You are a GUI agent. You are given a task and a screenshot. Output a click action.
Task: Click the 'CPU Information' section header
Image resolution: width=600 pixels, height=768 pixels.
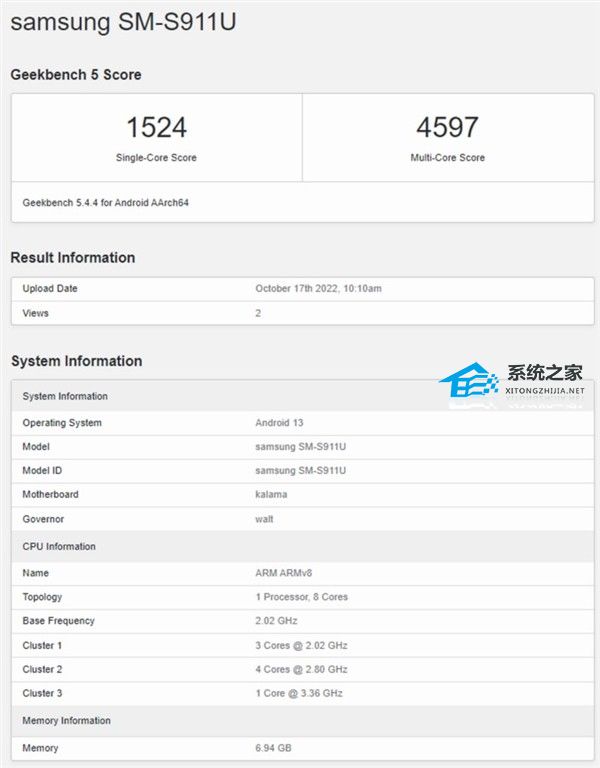[x=303, y=547]
